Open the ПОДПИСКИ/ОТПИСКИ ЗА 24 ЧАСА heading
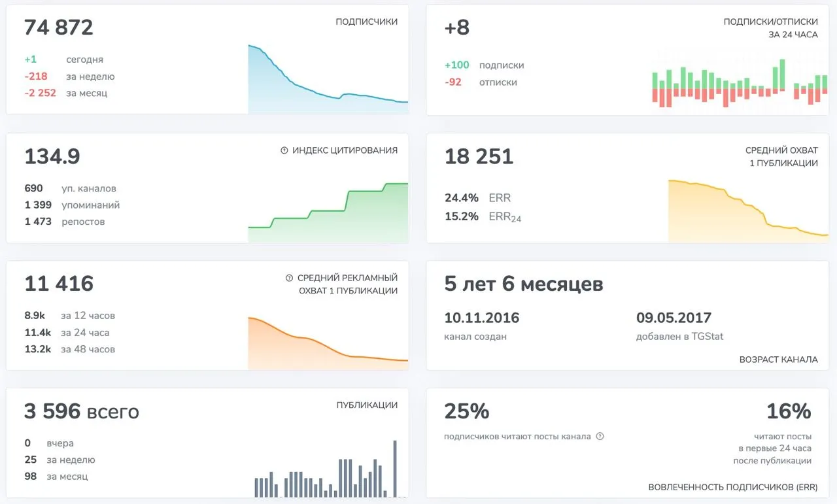Screen dimensions: 837x504 [x=770, y=28]
